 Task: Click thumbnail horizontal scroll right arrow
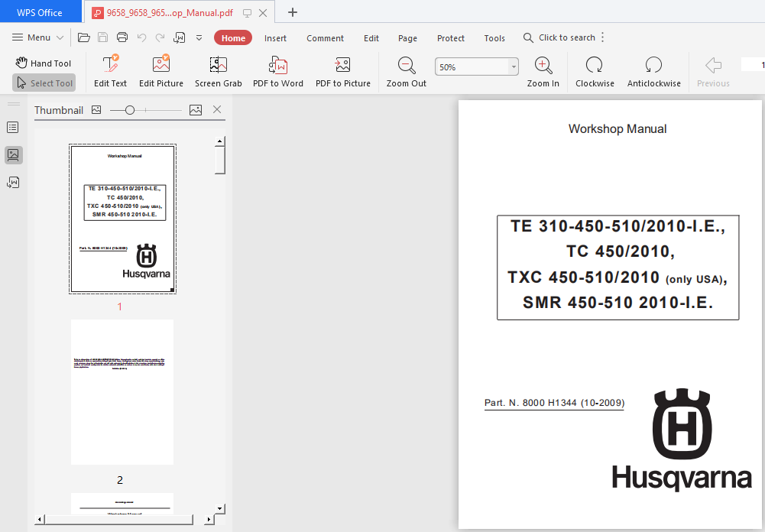pos(209,519)
